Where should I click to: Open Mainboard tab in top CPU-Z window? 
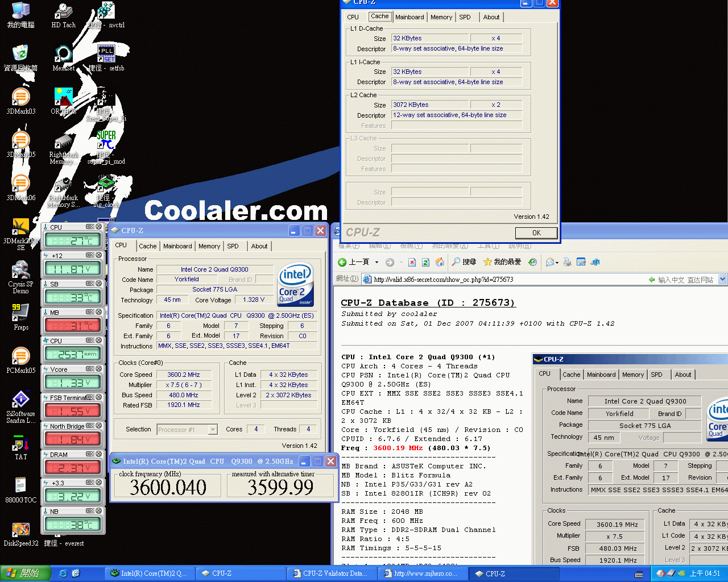pyautogui.click(x=409, y=17)
